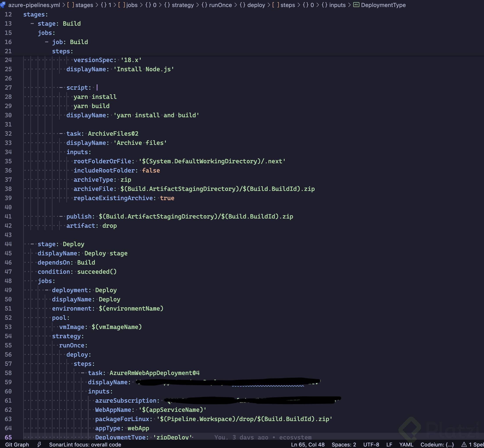
Task: Open the strategy breadcrumb dropdown
Action: tap(183, 5)
